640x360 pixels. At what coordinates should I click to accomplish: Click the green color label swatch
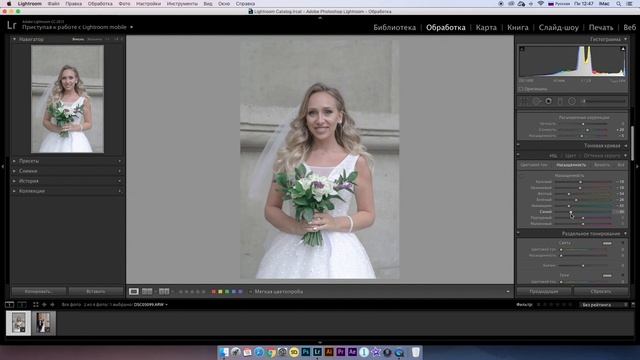click(227, 292)
